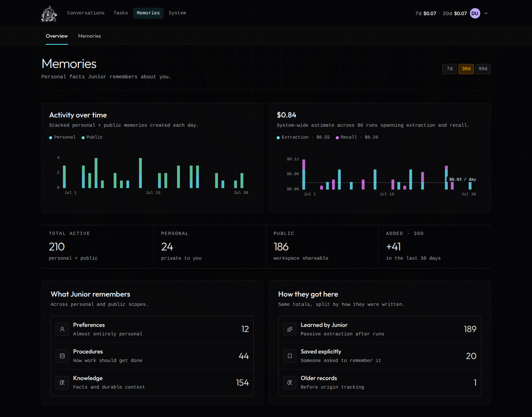The height and width of the screenshot is (417, 532).
Task: Open the System page
Action: coord(177,13)
